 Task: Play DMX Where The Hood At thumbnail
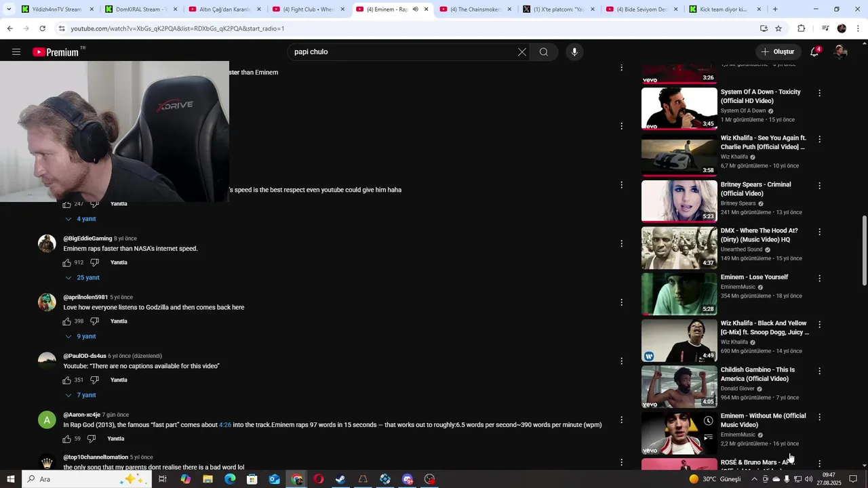(x=679, y=247)
